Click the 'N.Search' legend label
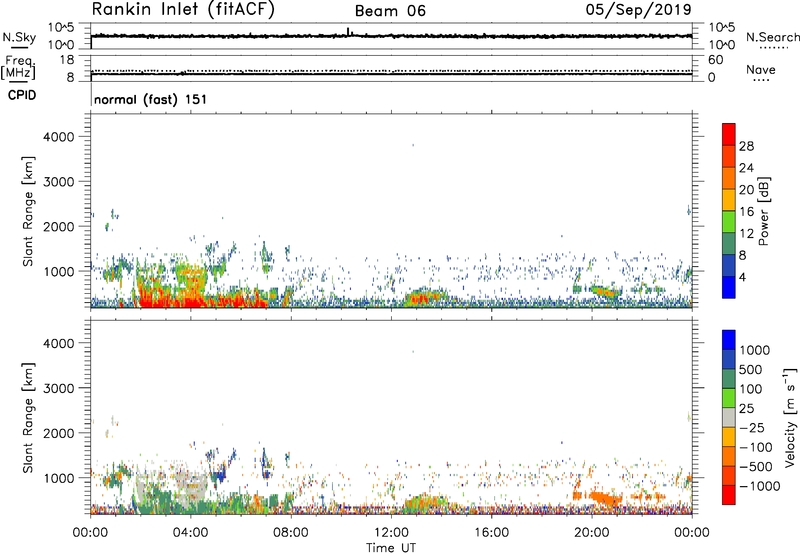Screen dimensions: 800x554 click(x=773, y=37)
